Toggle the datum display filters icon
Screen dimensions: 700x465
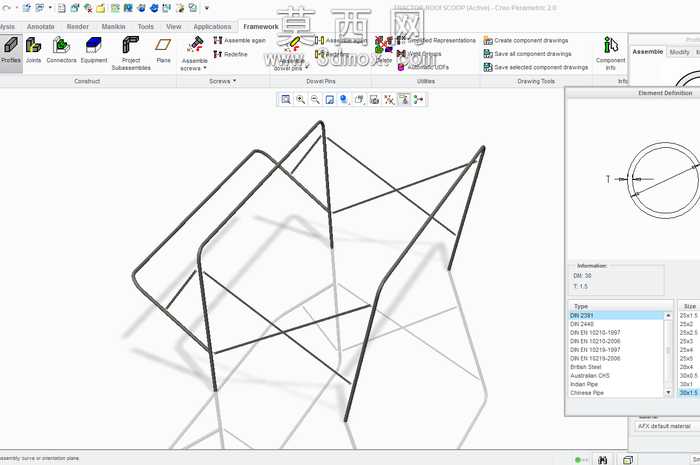click(389, 100)
